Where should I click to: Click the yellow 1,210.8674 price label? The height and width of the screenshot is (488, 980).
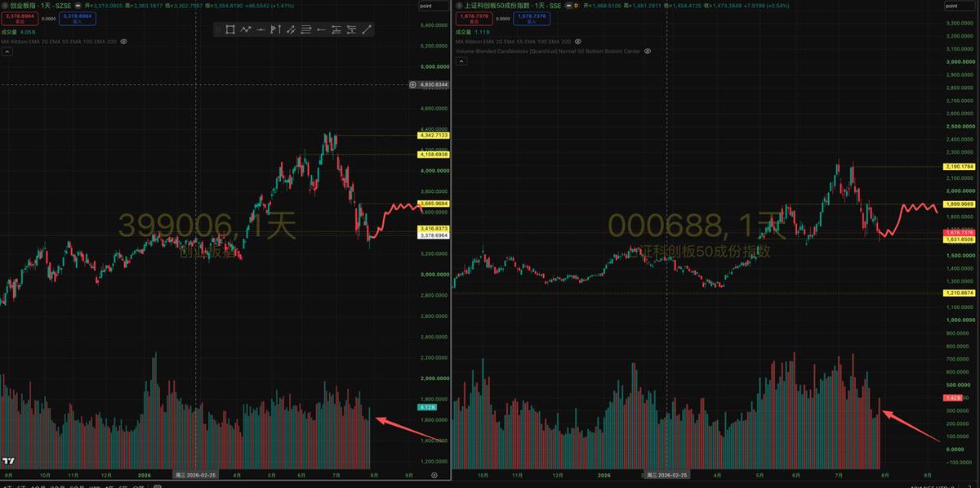coord(959,293)
